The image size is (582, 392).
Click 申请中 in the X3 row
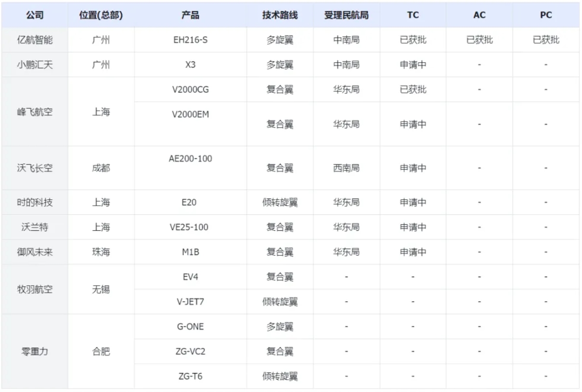[413, 65]
